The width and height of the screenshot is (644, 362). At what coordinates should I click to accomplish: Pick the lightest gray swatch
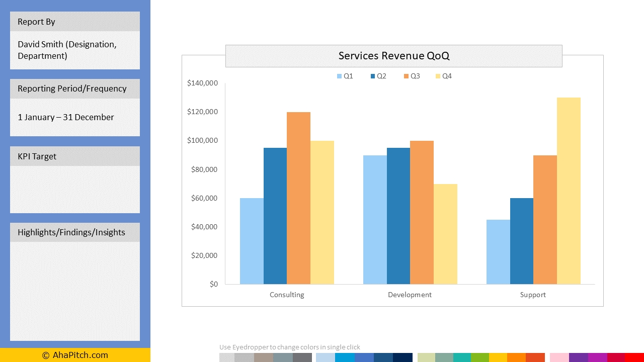[x=227, y=357]
